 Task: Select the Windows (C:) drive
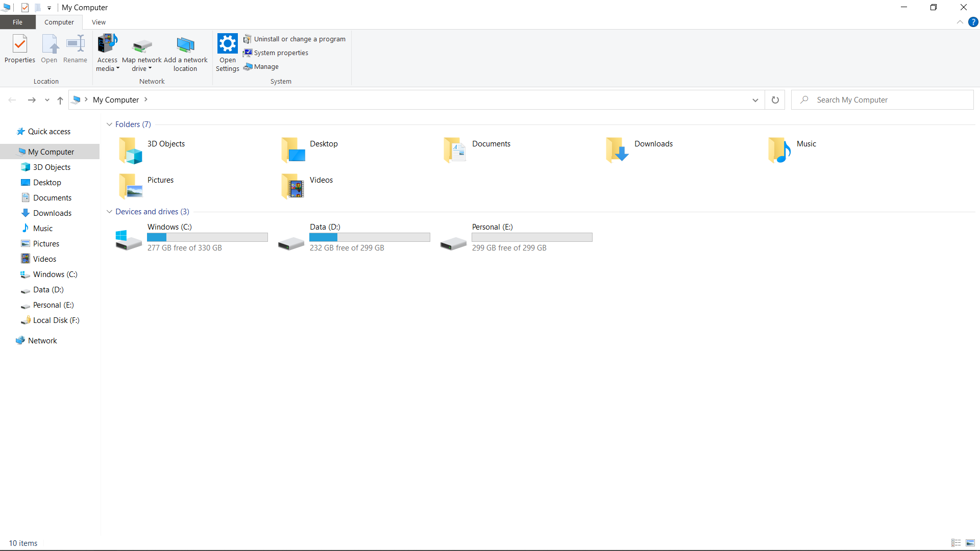(x=191, y=238)
